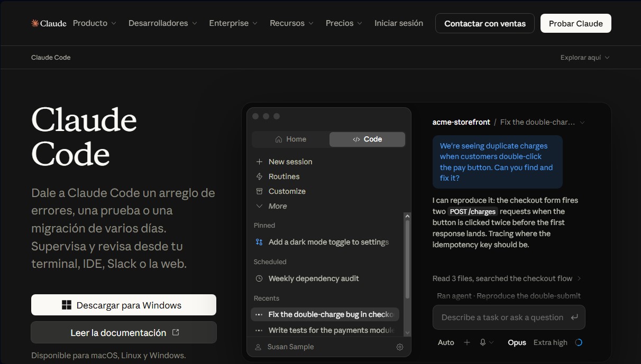Click the POST /charges code snippet

pos(473,211)
